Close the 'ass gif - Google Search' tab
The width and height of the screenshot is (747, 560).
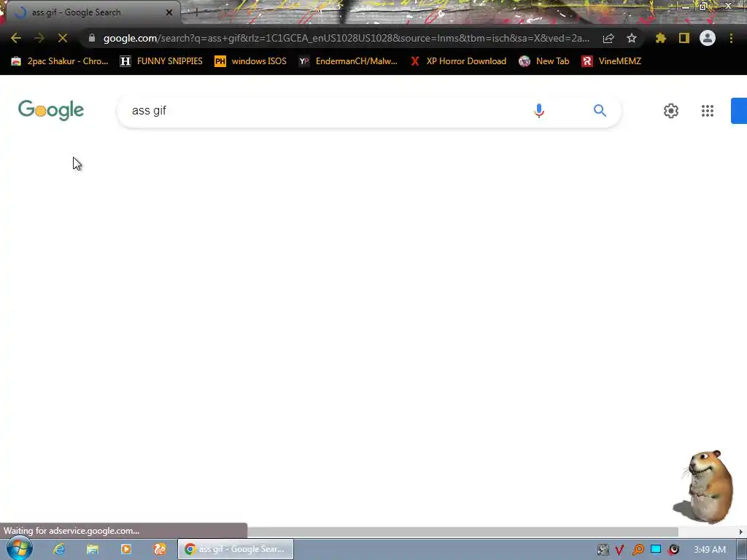click(169, 12)
